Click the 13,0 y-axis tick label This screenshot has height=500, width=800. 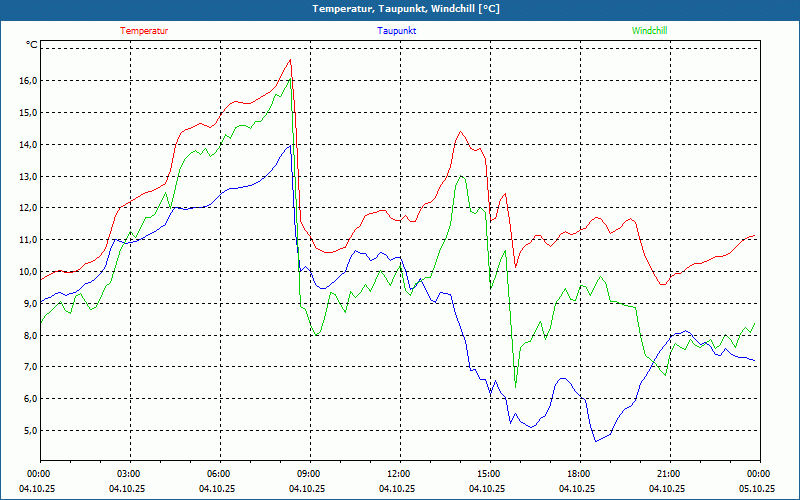pyautogui.click(x=26, y=177)
